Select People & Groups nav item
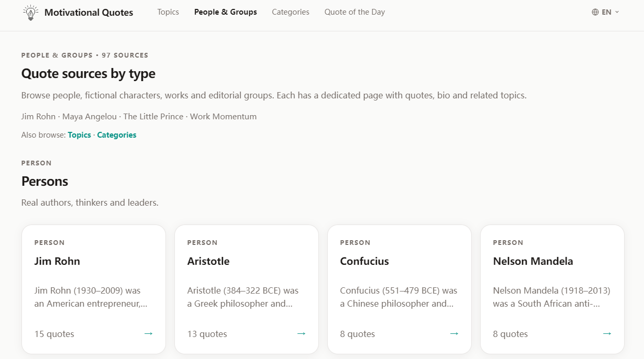The width and height of the screenshot is (644, 359). click(225, 12)
